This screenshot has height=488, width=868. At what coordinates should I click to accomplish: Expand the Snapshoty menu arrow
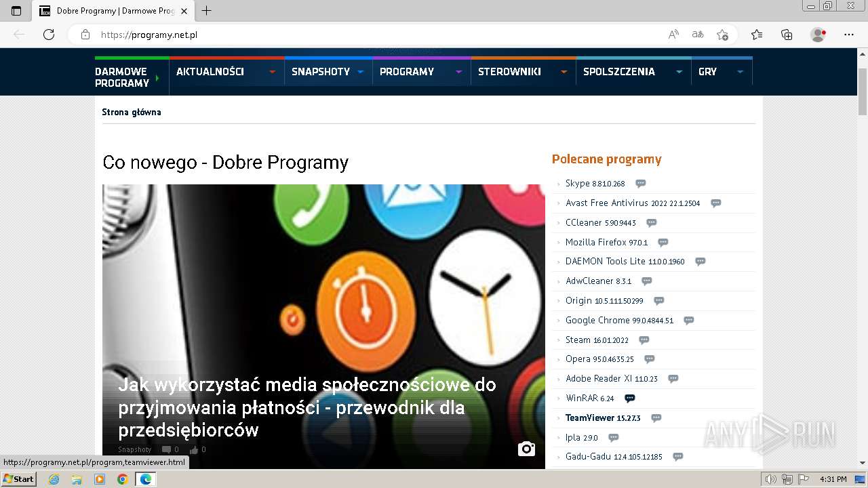point(361,72)
